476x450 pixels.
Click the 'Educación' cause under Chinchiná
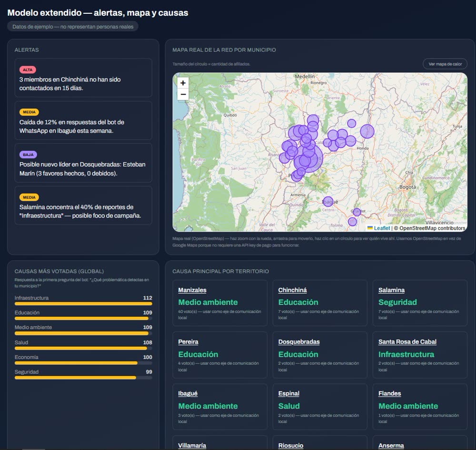point(298,302)
